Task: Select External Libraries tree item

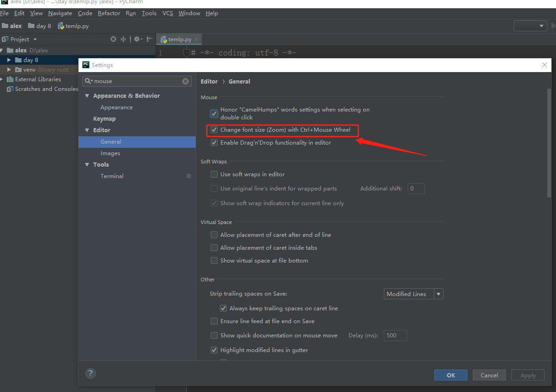Action: coord(34,79)
